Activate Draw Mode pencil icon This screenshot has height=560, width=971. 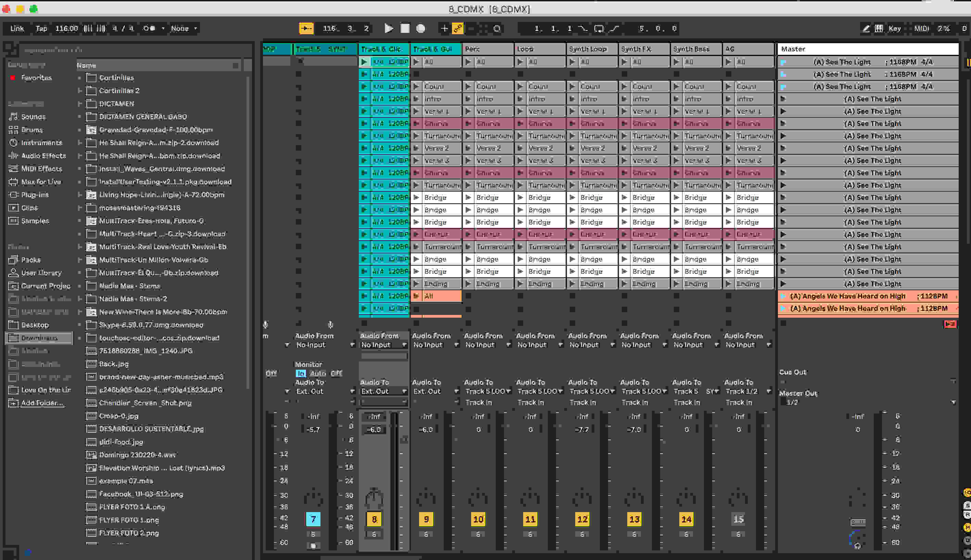coord(866,28)
